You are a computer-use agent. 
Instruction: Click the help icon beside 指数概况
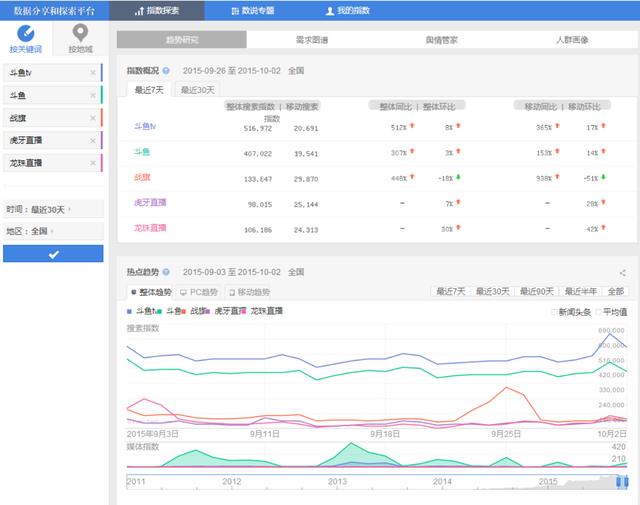coord(166,71)
